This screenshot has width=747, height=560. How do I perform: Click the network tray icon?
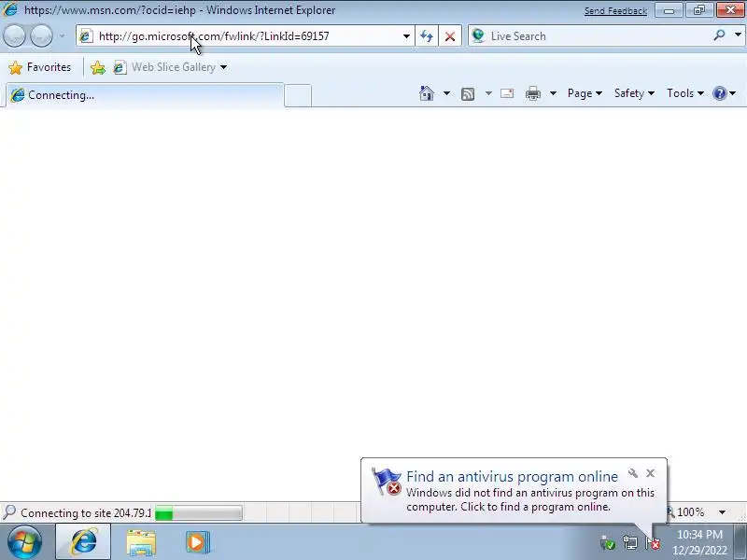629,542
